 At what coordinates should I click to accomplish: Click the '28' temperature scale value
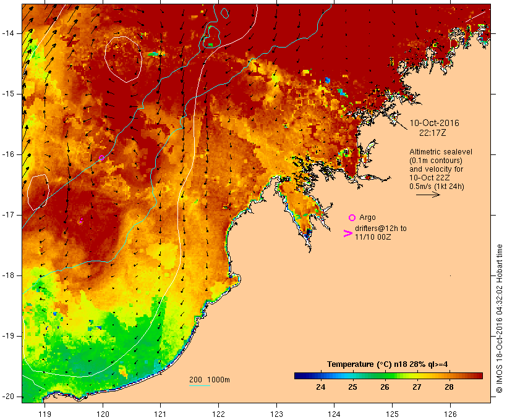[449, 387]
